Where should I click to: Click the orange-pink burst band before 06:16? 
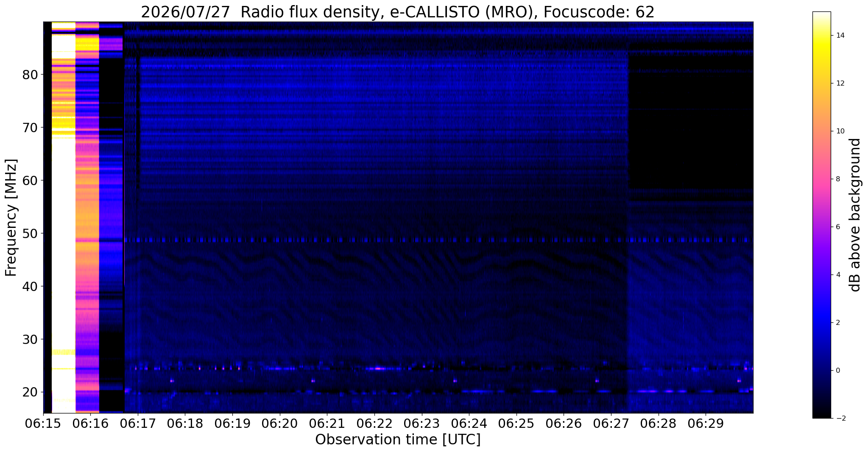[x=87, y=218]
